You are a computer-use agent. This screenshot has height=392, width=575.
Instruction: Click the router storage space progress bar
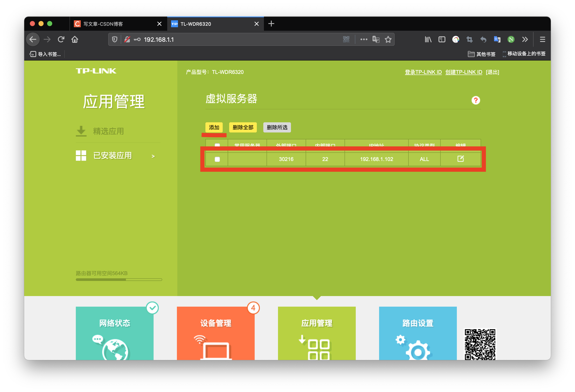pyautogui.click(x=119, y=280)
